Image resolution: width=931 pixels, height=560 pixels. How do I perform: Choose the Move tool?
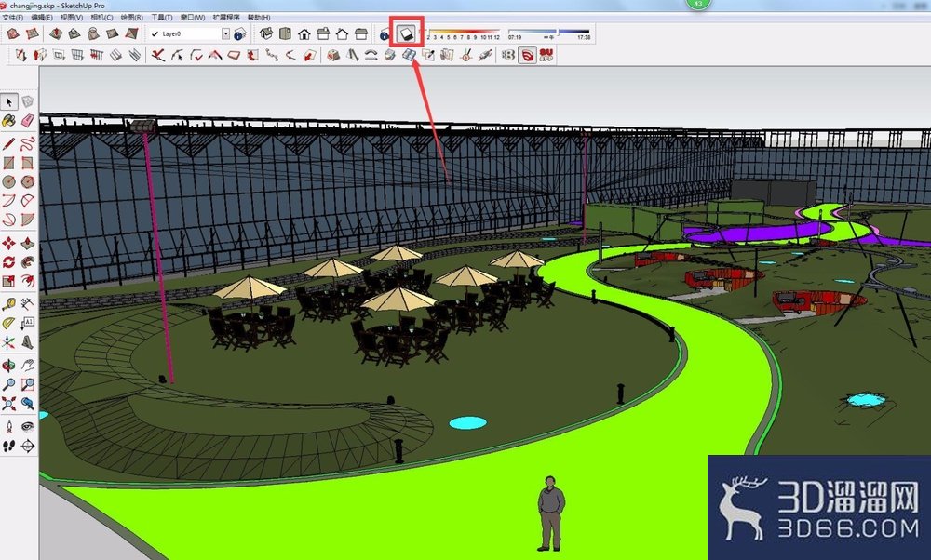click(x=9, y=243)
